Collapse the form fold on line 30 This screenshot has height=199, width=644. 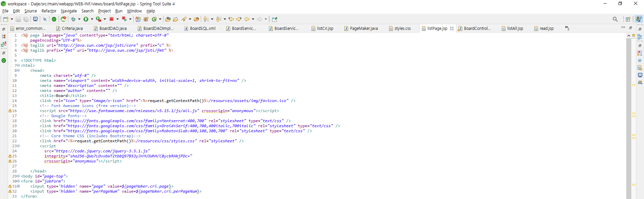18,181
